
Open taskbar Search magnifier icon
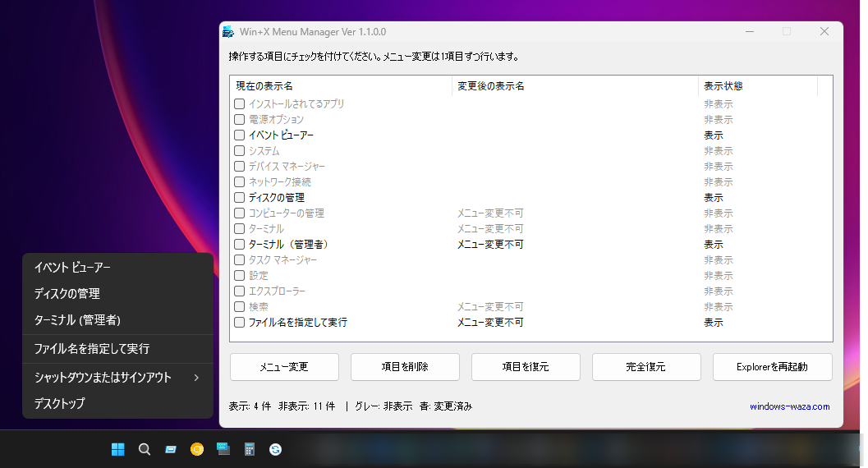145,449
